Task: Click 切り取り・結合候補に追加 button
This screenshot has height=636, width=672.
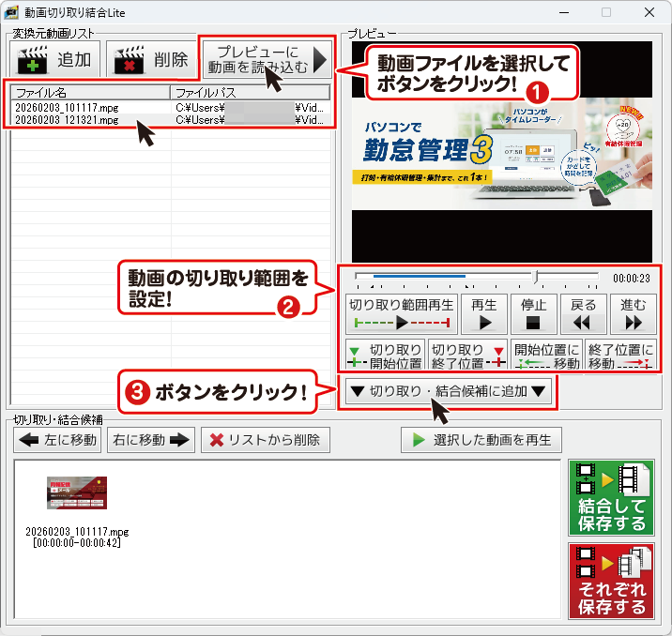Action: [x=446, y=392]
